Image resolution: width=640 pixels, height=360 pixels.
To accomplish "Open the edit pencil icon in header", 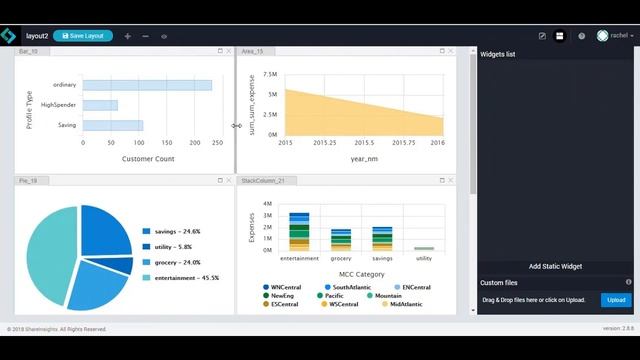I will tap(542, 36).
